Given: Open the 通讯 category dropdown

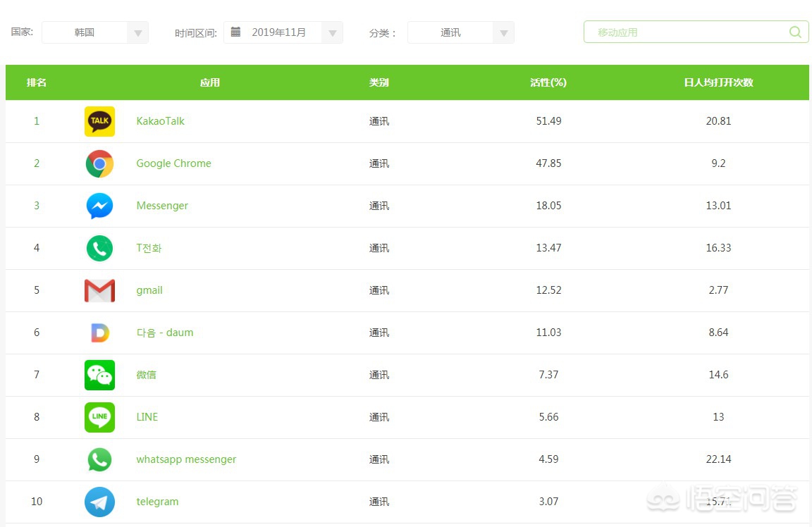Looking at the screenshot, I should 461,32.
